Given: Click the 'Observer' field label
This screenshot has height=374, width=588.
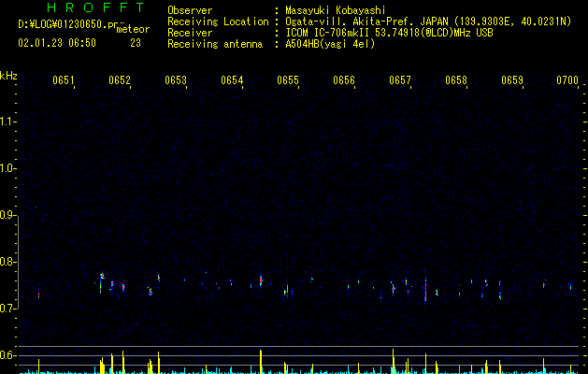Looking at the screenshot, I should pyautogui.click(x=190, y=10).
